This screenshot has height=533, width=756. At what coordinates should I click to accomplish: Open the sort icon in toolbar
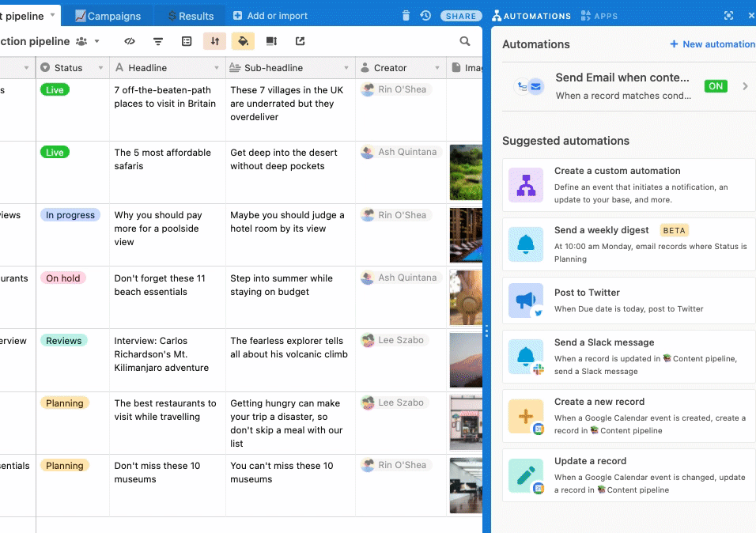214,41
